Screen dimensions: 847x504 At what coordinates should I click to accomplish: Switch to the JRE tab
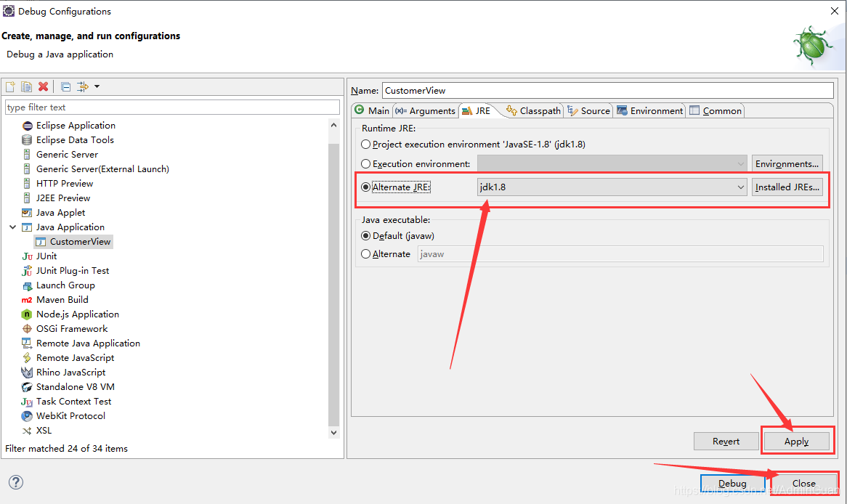pyautogui.click(x=477, y=110)
